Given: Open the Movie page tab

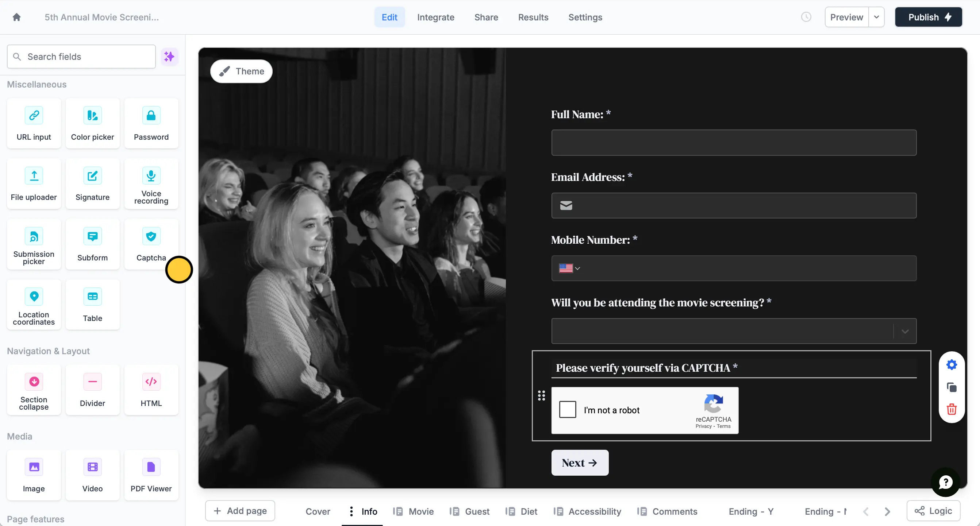Looking at the screenshot, I should pos(413,511).
